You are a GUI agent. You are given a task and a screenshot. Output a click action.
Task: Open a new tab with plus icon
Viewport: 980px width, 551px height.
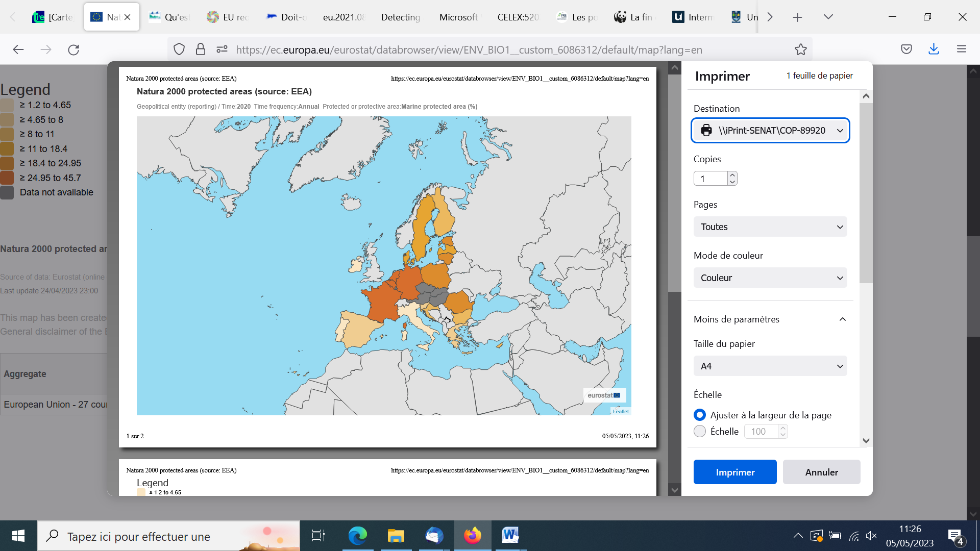point(797,17)
